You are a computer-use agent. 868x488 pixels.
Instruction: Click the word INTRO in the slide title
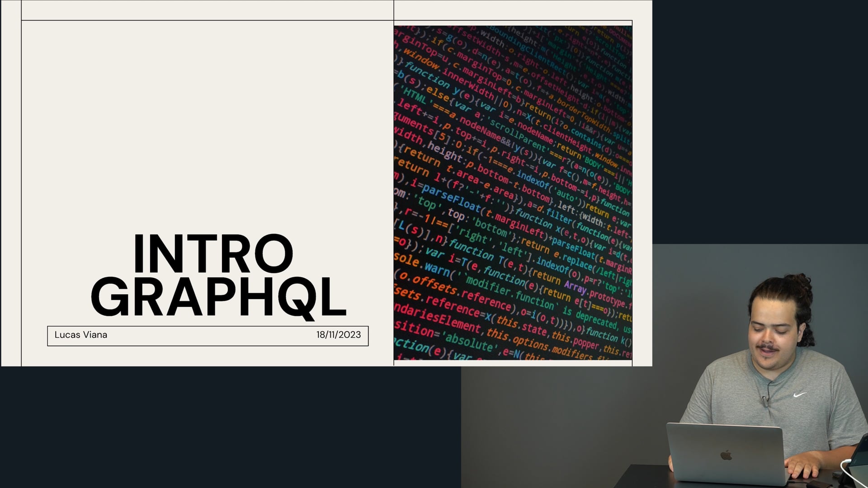pos(213,254)
